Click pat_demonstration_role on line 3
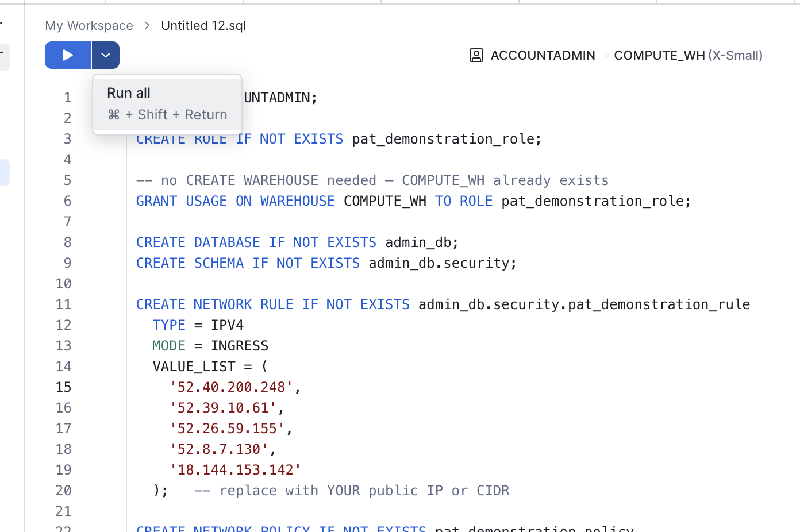Viewport: 800px width, 532px height. click(443, 139)
